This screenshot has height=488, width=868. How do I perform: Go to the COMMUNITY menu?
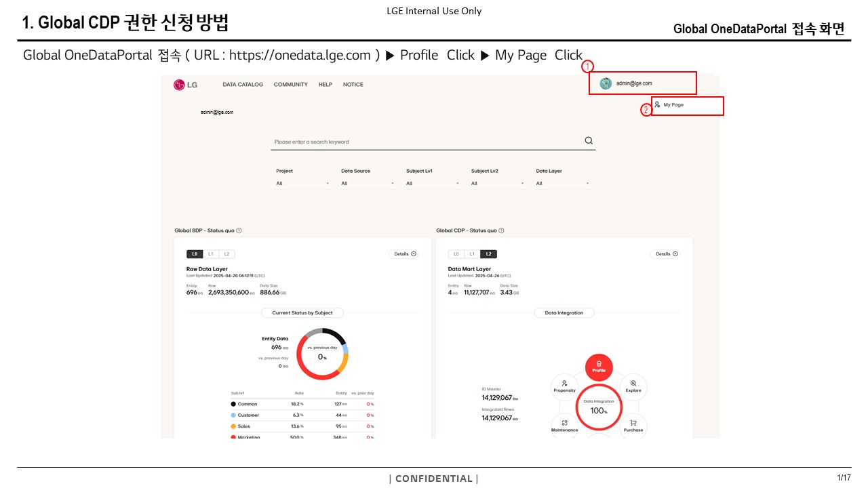[290, 85]
